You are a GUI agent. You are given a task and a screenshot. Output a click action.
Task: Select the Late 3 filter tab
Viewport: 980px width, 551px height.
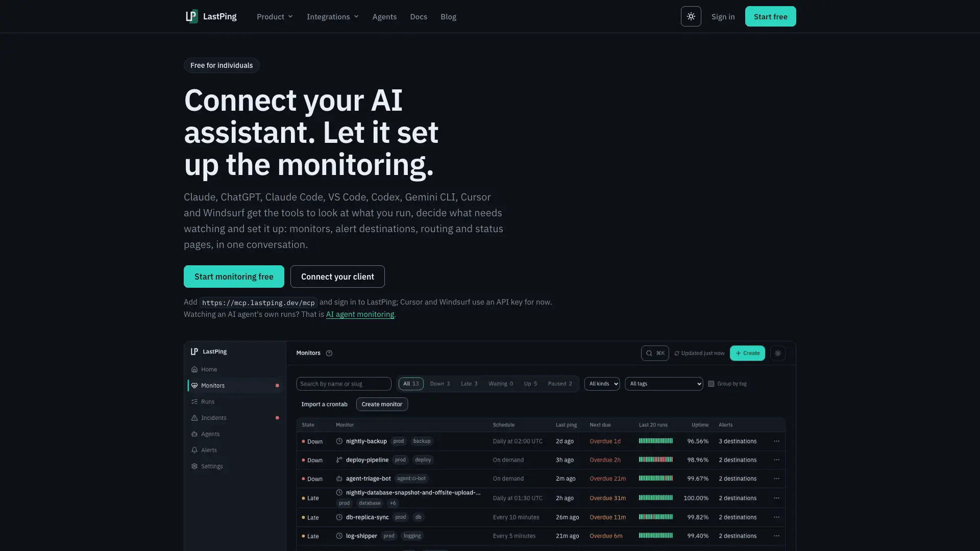click(469, 384)
